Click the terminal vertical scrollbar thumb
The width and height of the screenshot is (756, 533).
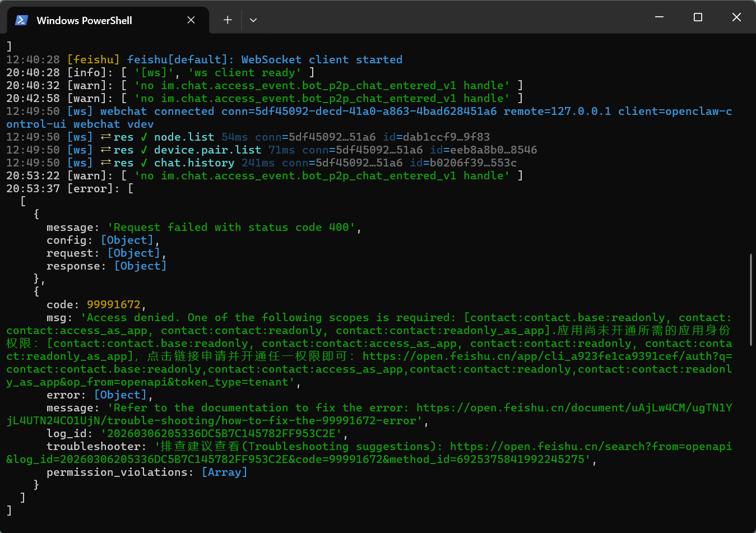click(x=751, y=300)
